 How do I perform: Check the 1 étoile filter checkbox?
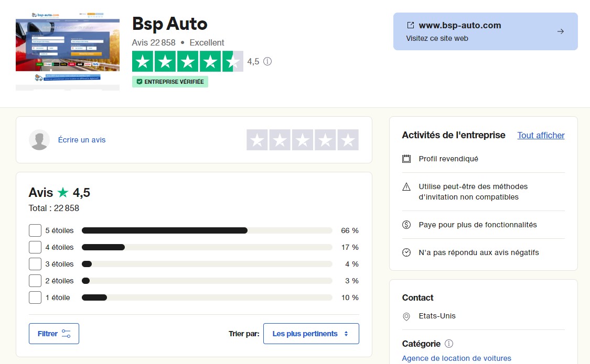click(35, 297)
